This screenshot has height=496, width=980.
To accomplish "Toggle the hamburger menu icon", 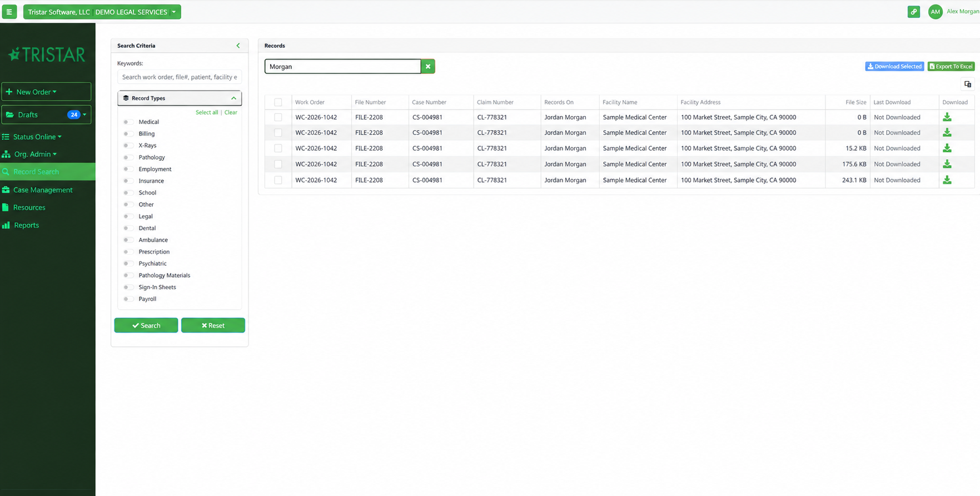I will coord(9,12).
